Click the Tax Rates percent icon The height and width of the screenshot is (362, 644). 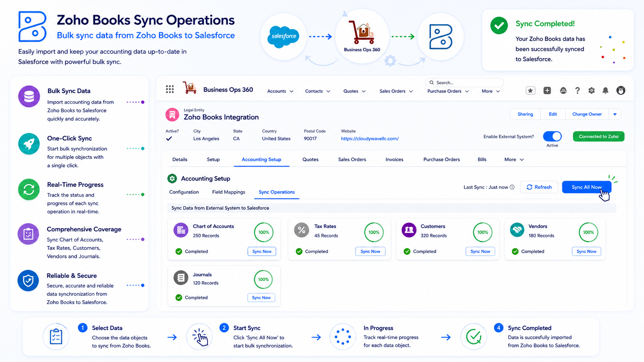(302, 230)
